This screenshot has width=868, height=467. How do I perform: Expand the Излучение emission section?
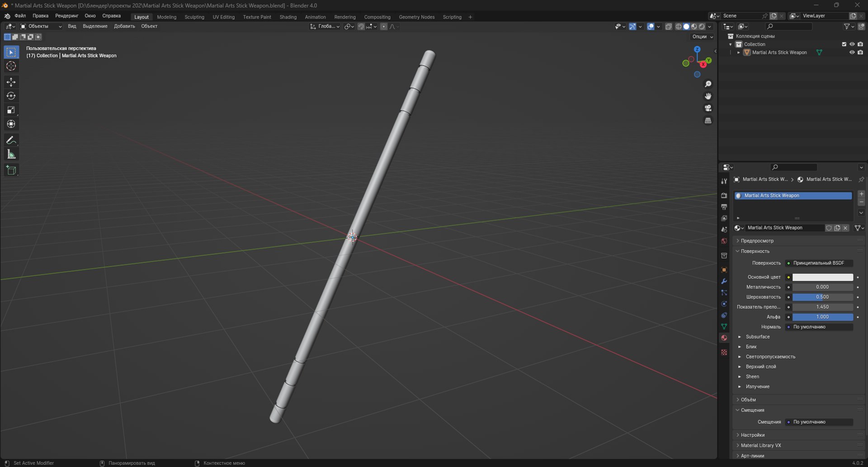point(740,387)
